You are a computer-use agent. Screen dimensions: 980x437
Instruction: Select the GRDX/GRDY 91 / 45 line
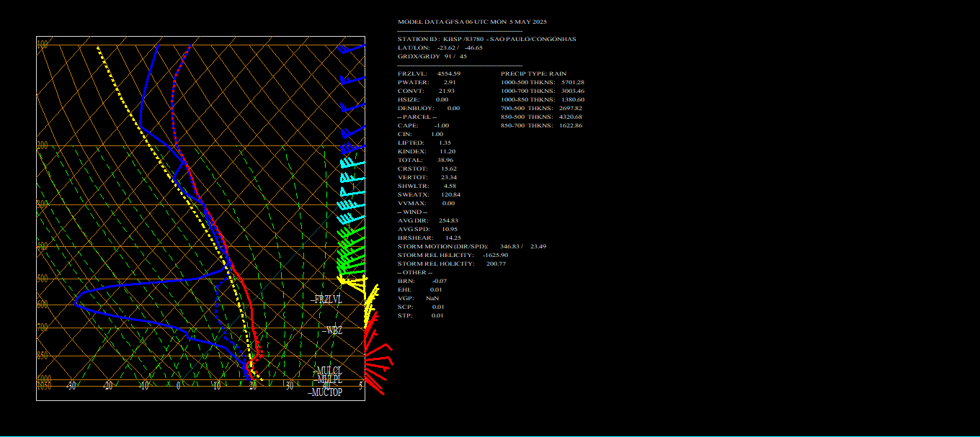[x=432, y=56]
